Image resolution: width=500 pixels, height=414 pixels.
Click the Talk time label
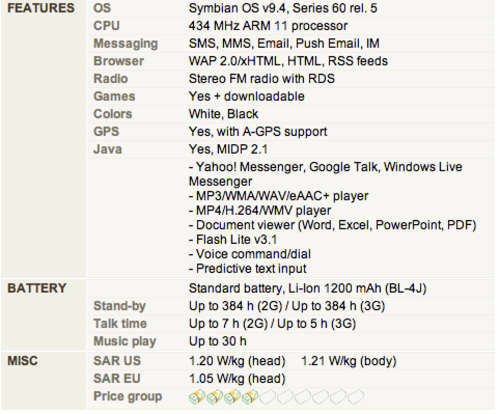click(120, 324)
